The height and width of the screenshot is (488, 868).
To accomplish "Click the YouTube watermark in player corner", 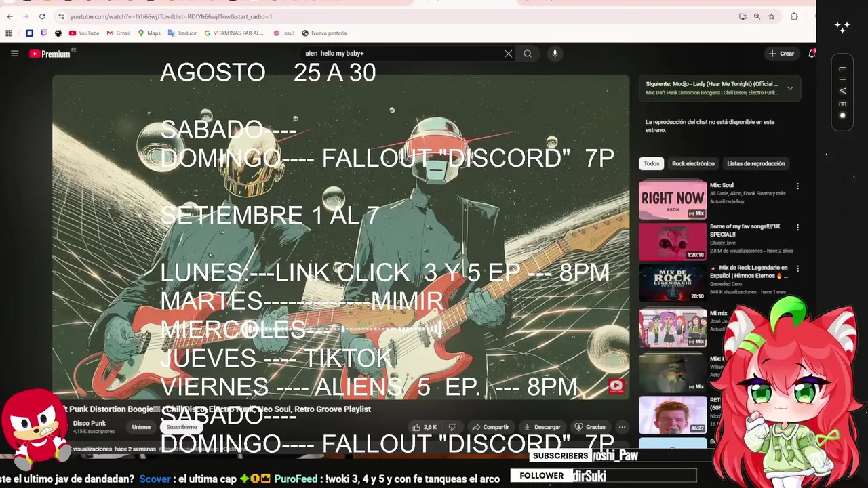I will click(616, 386).
